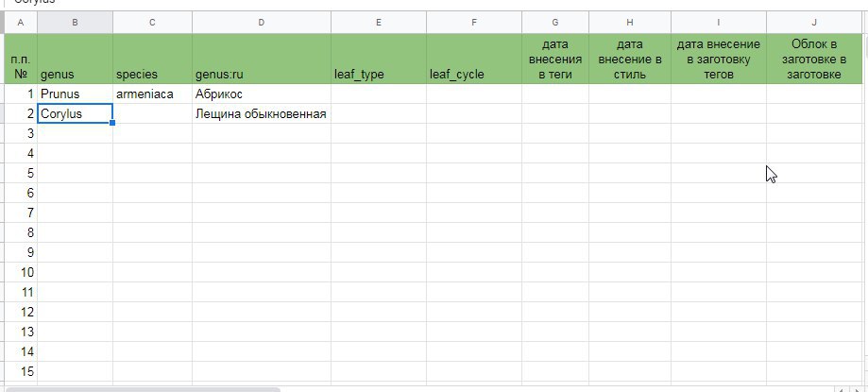Image resolution: width=868 pixels, height=392 pixels.
Task: Select the 'Абрикос' cell
Action: (x=262, y=94)
